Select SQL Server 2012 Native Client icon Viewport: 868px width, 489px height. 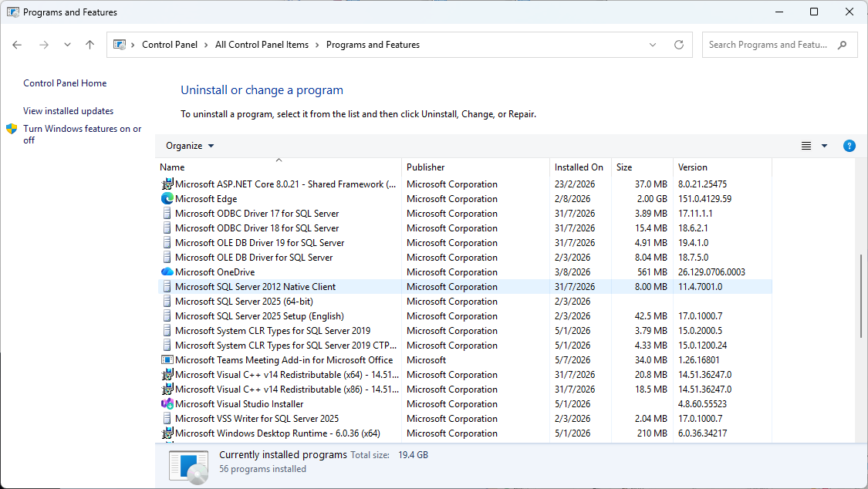click(x=167, y=287)
